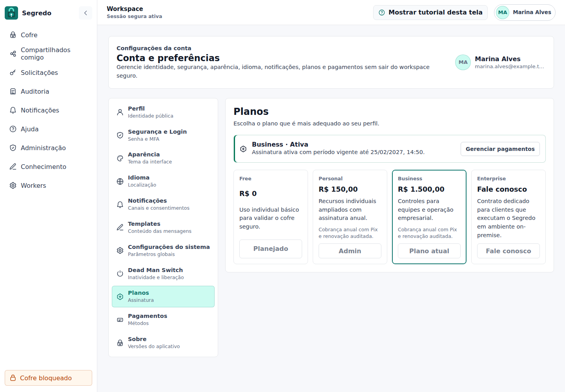This screenshot has height=392, width=565.
Task: Click the Sobre lock icon
Action: 120,343
